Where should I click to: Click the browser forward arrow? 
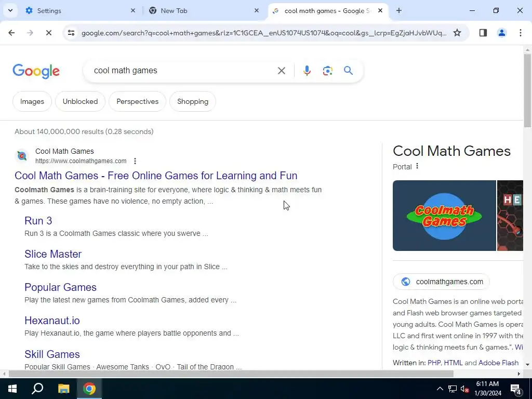(30, 33)
